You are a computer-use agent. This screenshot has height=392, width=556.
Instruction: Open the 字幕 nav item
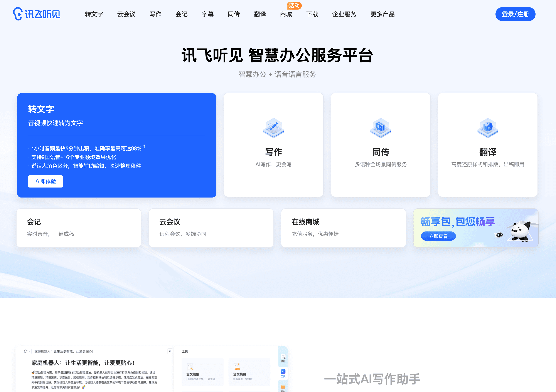tap(207, 14)
